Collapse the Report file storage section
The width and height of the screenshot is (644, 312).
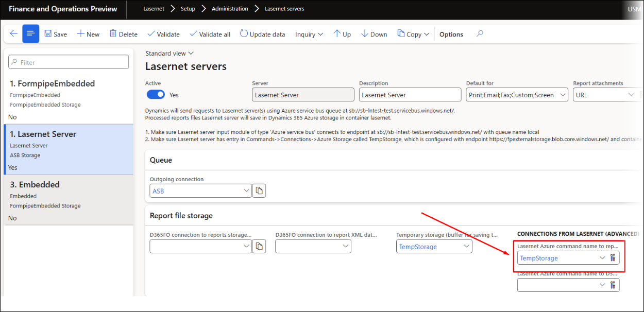[x=181, y=216]
